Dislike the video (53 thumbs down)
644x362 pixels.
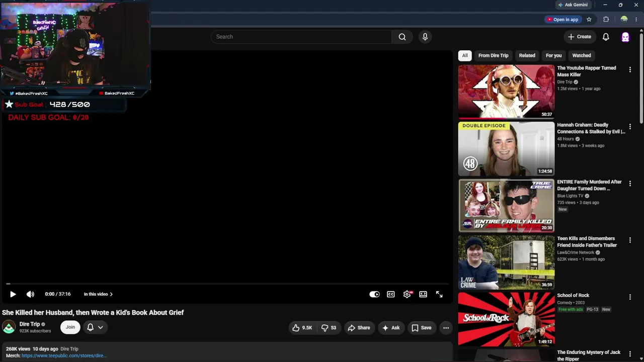pyautogui.click(x=329, y=328)
